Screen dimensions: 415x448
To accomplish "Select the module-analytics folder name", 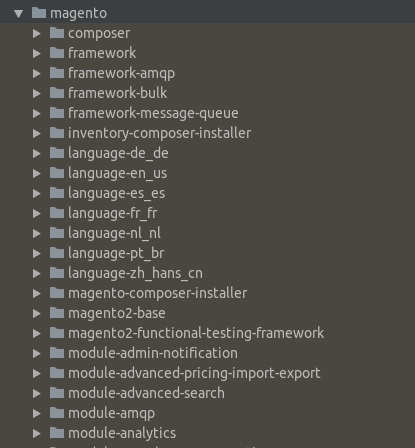I will coord(122,434).
